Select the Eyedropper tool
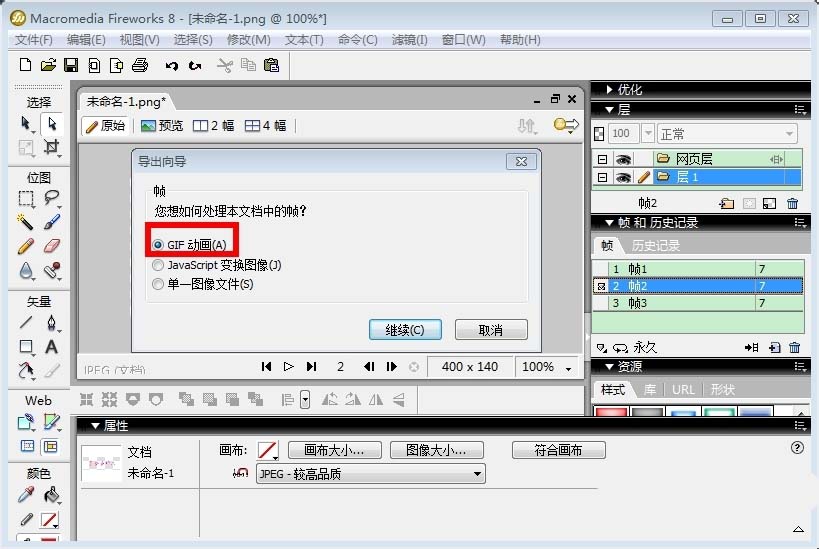This screenshot has width=819, height=549. coord(26,495)
